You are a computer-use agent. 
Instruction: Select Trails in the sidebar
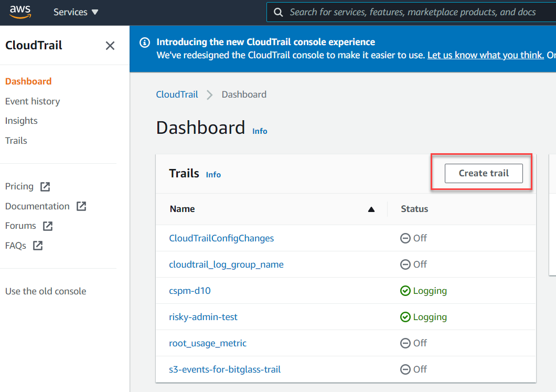click(x=16, y=141)
